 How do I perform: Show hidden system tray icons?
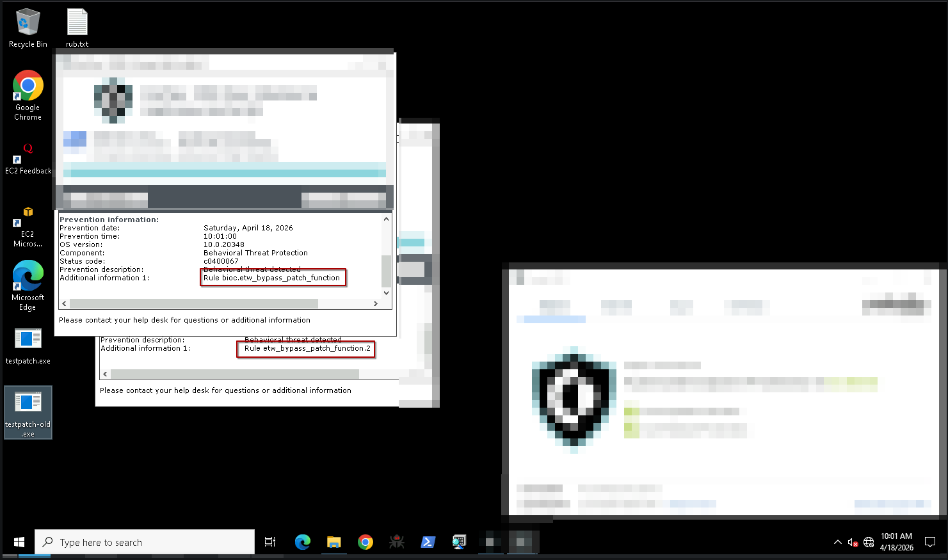pos(838,542)
